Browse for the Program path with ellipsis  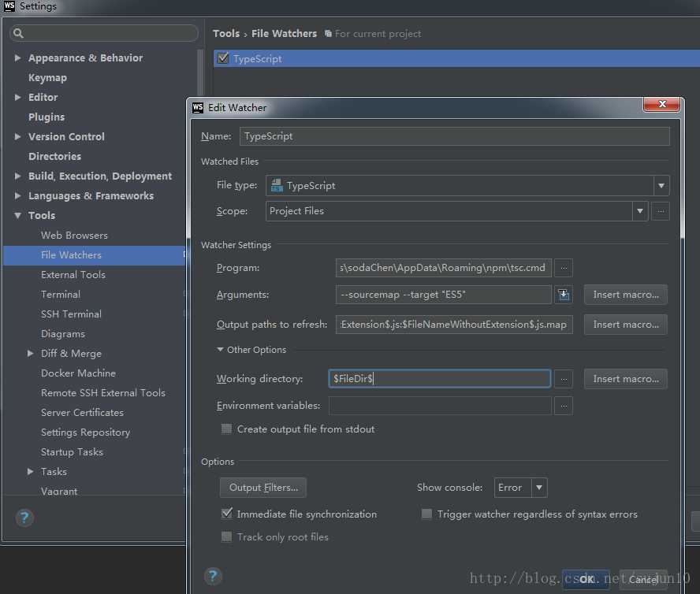564,268
